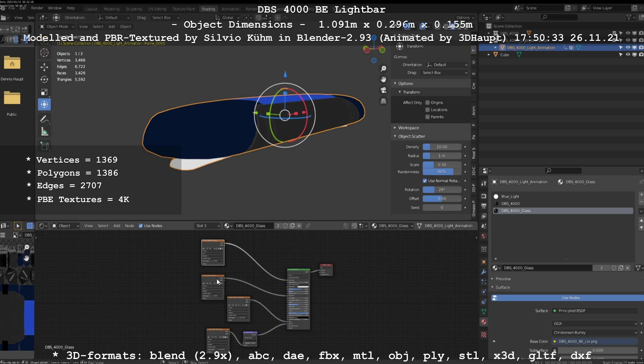Screen dimensions: 644x364
Task: Enable Affect Only Parents checkbox
Action: point(427,117)
